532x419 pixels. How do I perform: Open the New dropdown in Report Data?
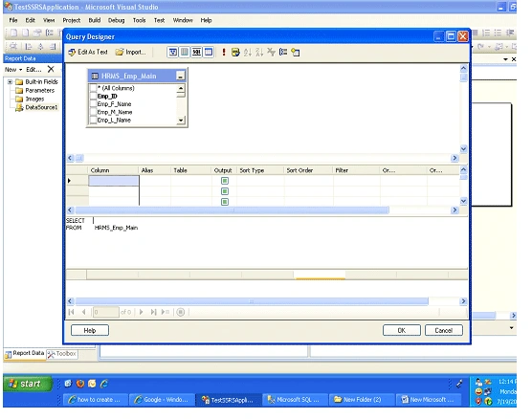[13, 70]
